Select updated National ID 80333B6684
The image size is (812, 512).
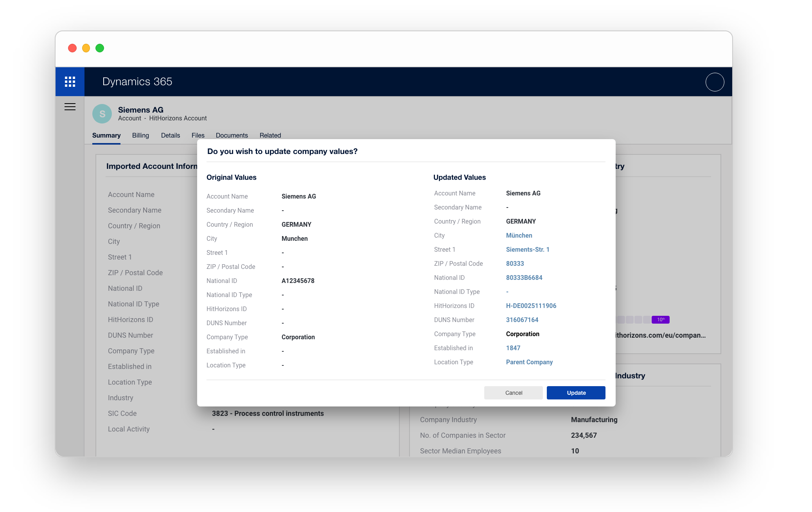[524, 277]
